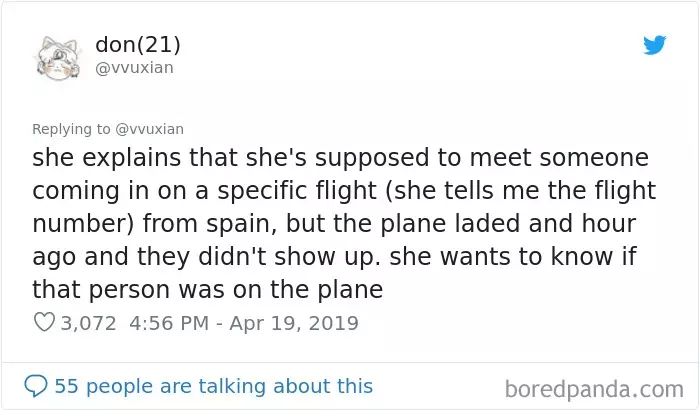
Task: Click the 3,072 likes count
Action: click(88, 323)
